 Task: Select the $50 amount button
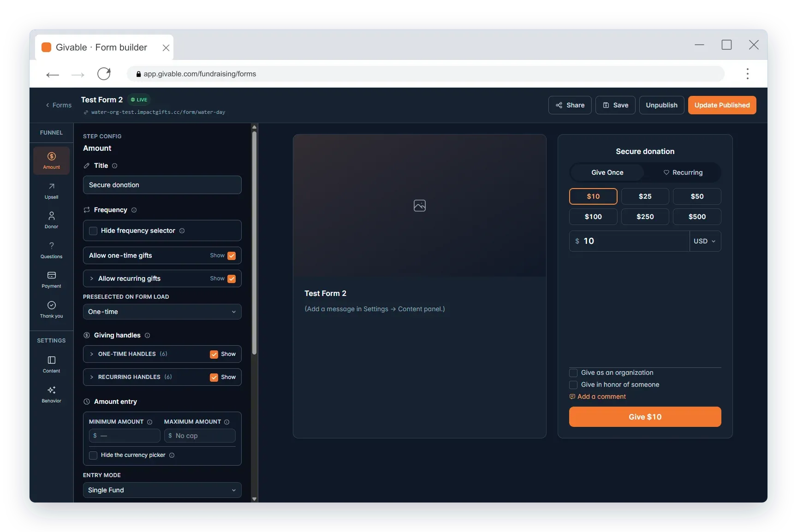tap(697, 196)
